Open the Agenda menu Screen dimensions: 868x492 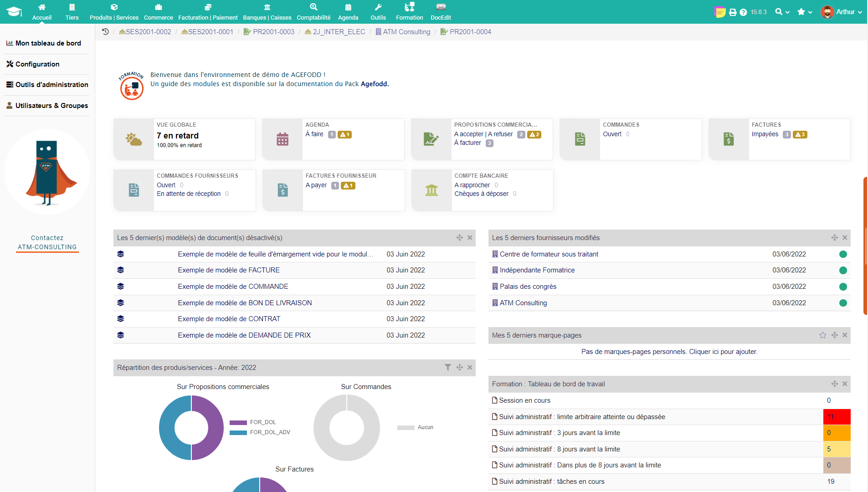tap(348, 12)
